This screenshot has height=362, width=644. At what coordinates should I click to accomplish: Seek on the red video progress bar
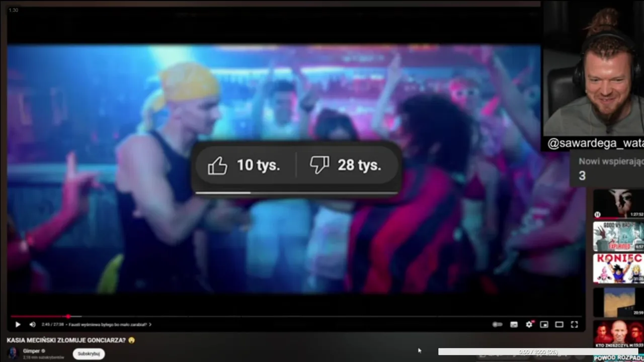[296, 316]
